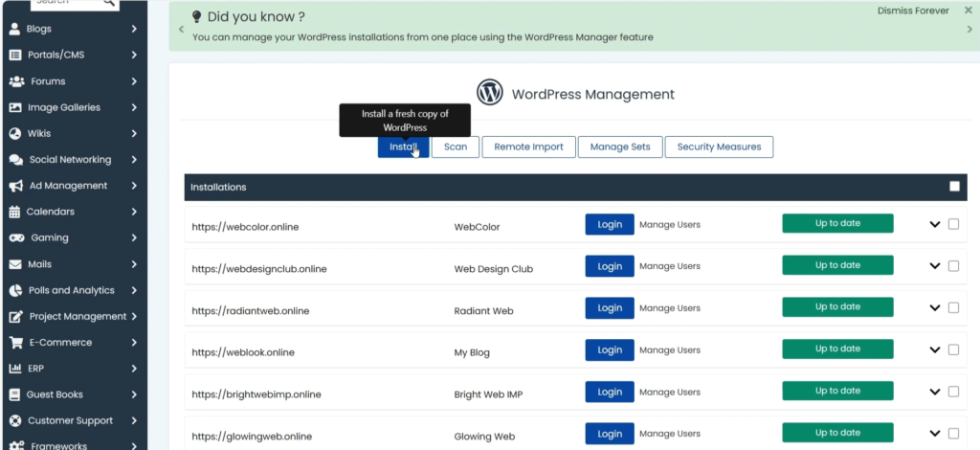Expand the Forums category chevron
Image resolution: width=980 pixels, height=450 pixels.
[x=134, y=81]
